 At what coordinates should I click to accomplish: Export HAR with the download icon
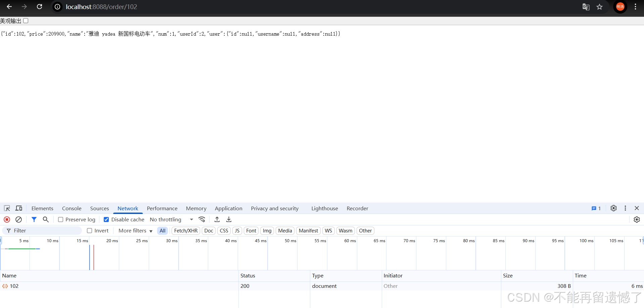tap(229, 219)
